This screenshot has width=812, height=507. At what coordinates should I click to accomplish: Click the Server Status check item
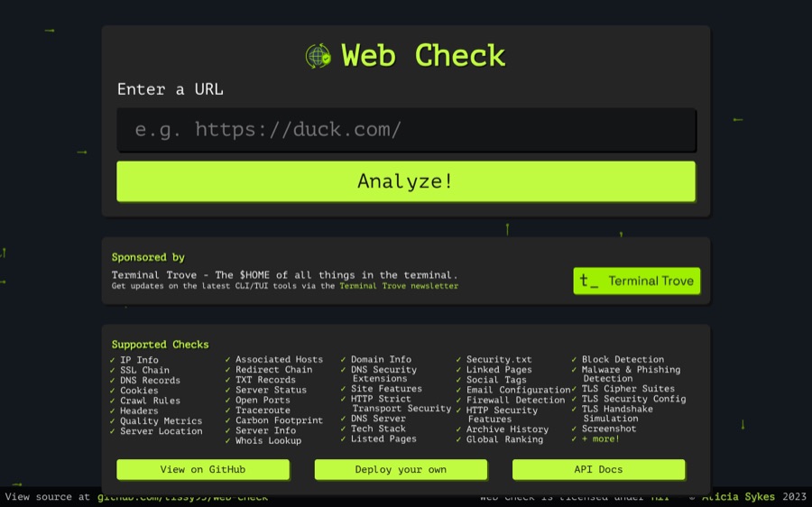[271, 390]
